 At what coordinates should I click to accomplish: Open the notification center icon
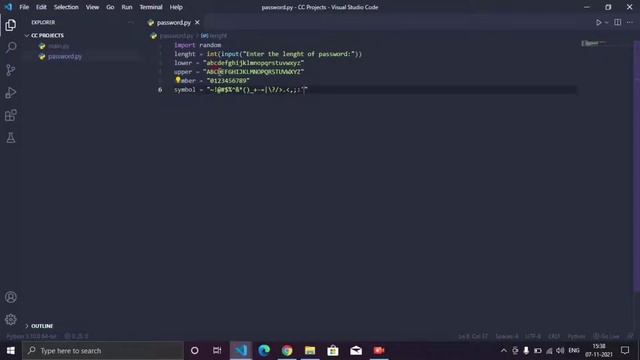click(625, 351)
